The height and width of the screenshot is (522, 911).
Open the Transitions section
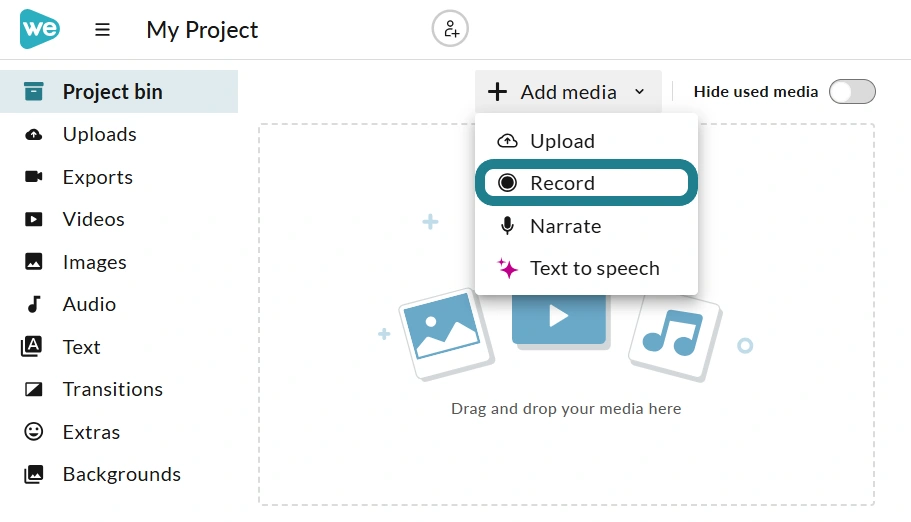(119, 389)
